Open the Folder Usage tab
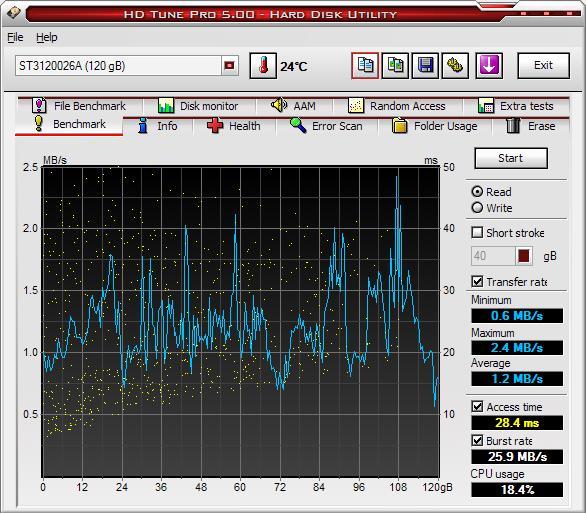 [434, 126]
